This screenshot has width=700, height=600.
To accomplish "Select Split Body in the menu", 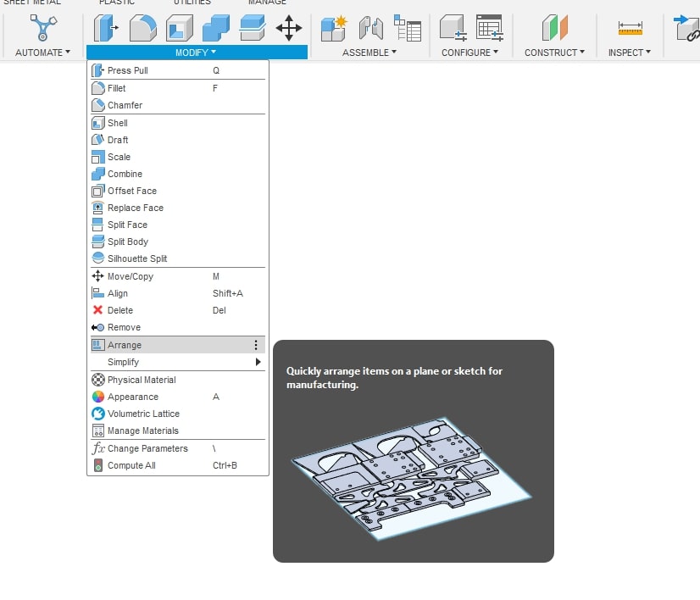I will (x=178, y=242).
